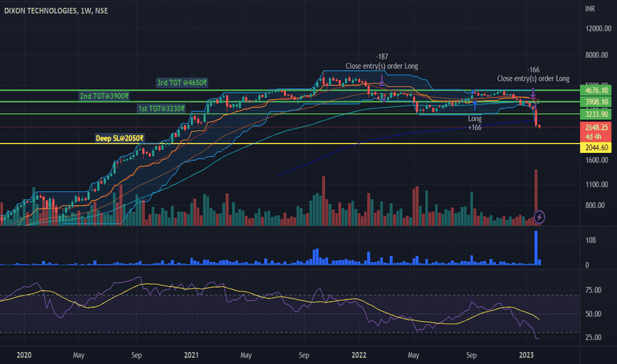Click the 2023 time axis label
The image size is (617, 364).
526,355
